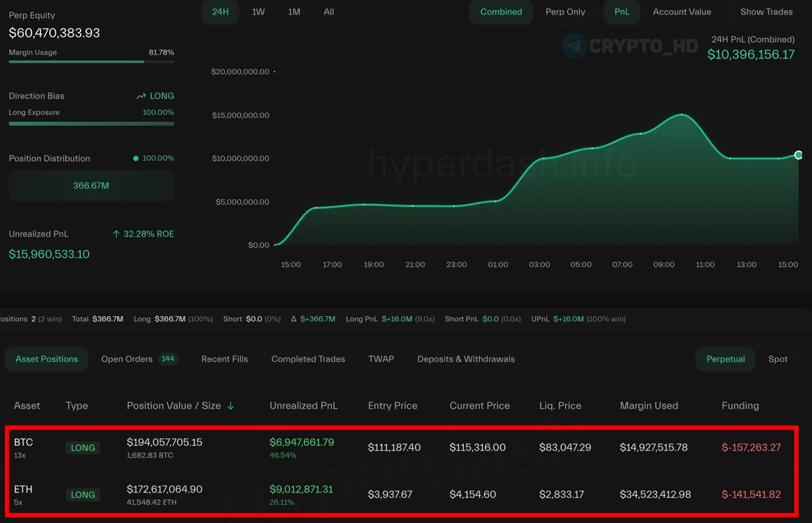The width and height of the screenshot is (812, 523).
Task: Click the Show Trades button
Action: point(766,12)
